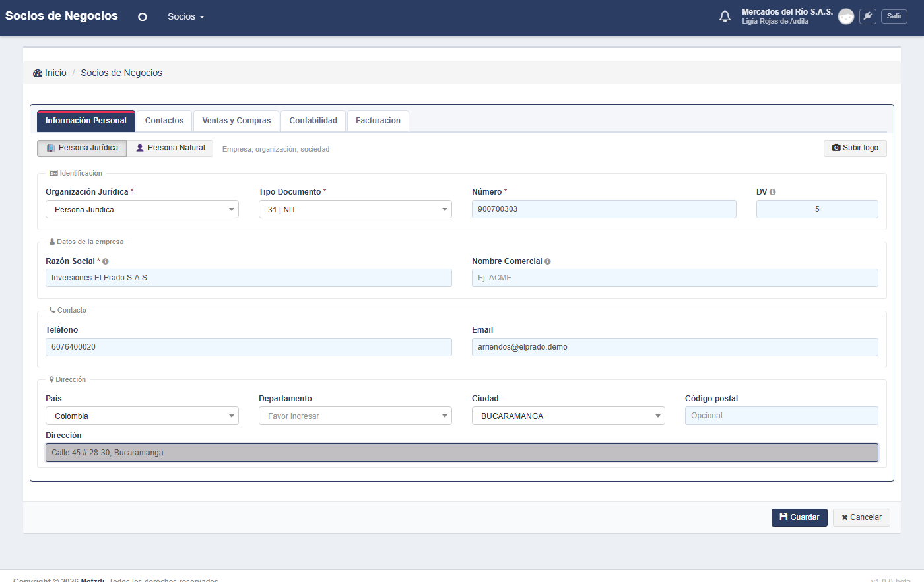Screen dimensions: 924x582
Task: Click the Razón Social info icon
Action: click(x=106, y=261)
